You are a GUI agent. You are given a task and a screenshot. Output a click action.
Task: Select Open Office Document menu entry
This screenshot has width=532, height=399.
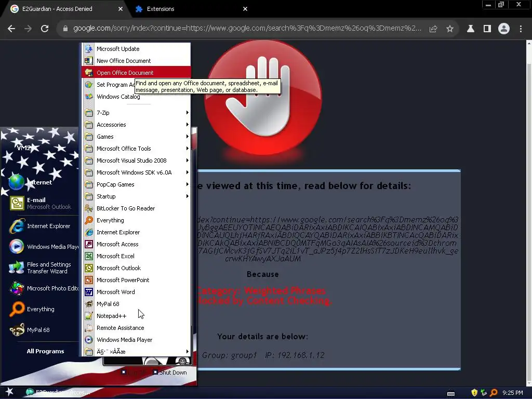136,73
